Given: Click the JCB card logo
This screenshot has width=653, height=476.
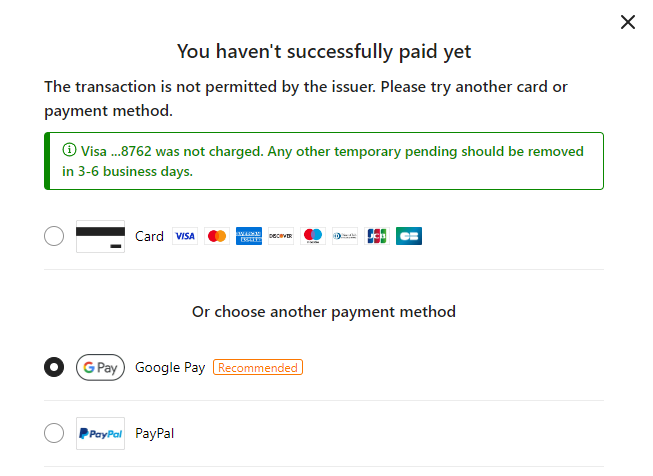Looking at the screenshot, I should pos(376,237).
